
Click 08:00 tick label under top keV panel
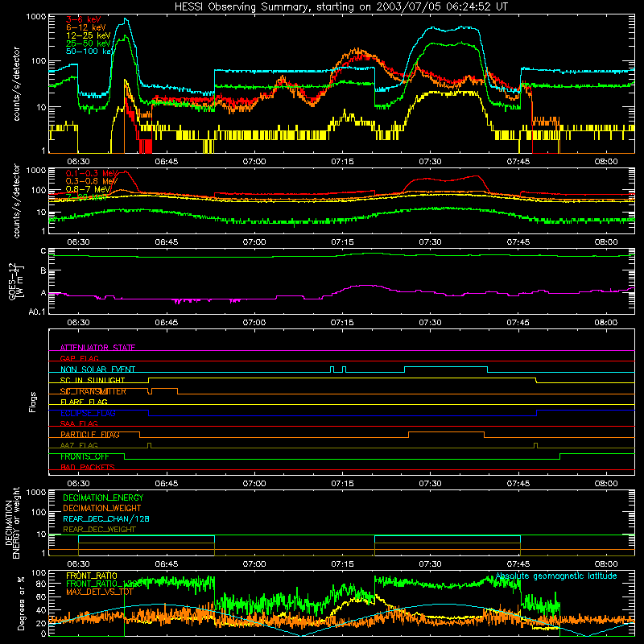click(x=606, y=162)
